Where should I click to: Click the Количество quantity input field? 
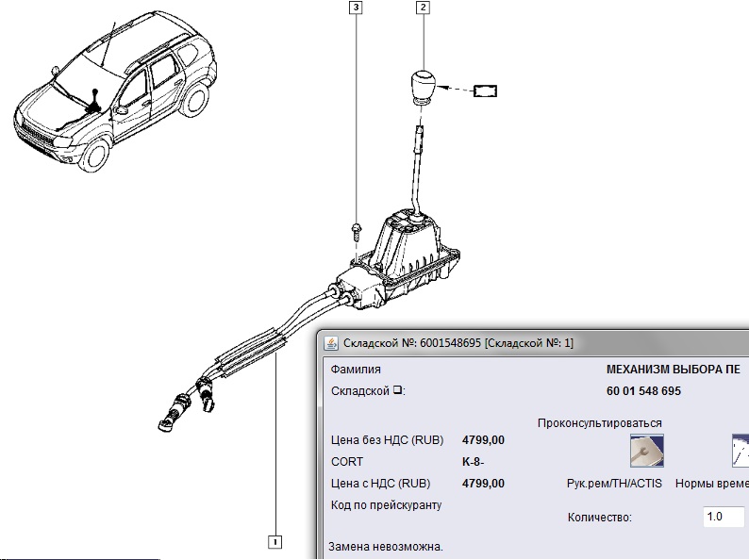tap(724, 517)
